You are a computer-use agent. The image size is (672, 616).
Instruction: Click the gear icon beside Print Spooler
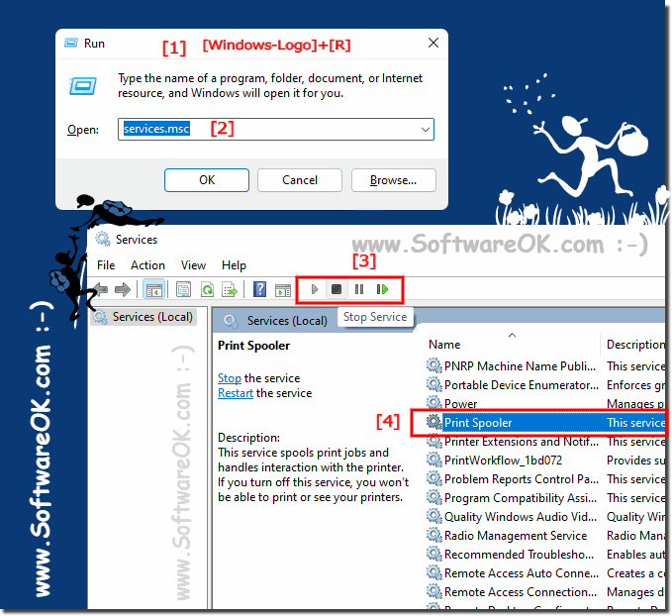point(434,422)
